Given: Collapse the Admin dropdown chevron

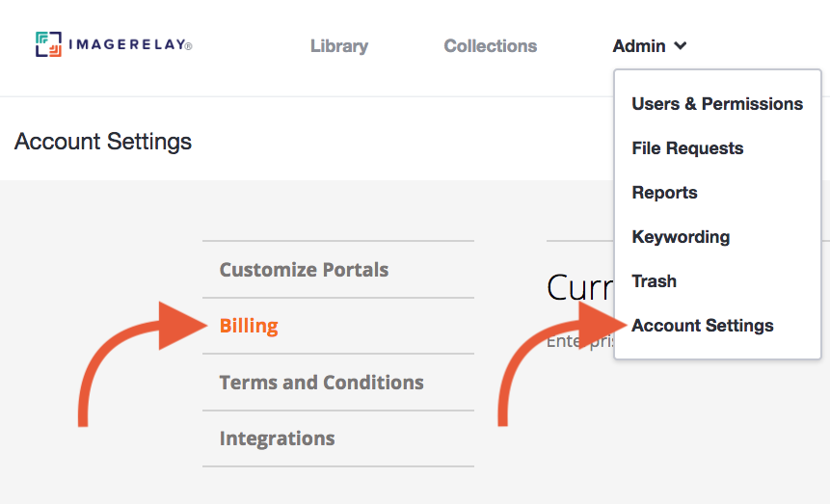Looking at the screenshot, I should click(x=681, y=46).
